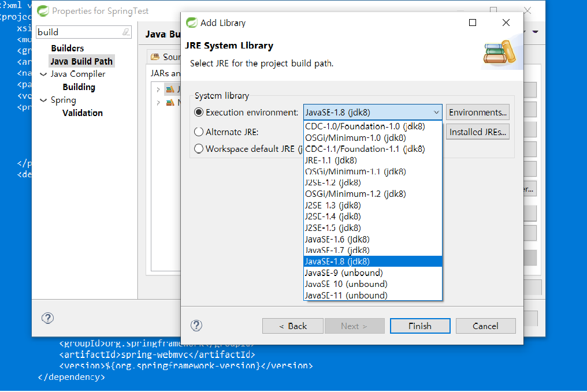The height and width of the screenshot is (392, 587).
Task: Close the Add Library dialog with X
Action: point(506,23)
